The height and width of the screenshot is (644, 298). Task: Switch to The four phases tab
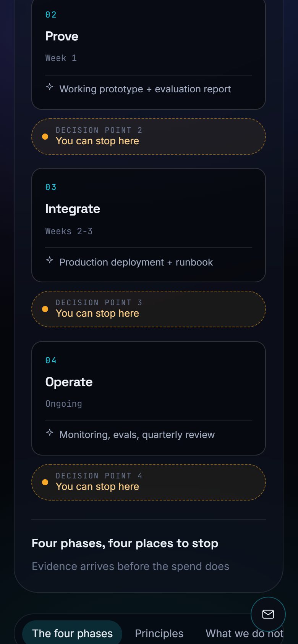(72, 633)
